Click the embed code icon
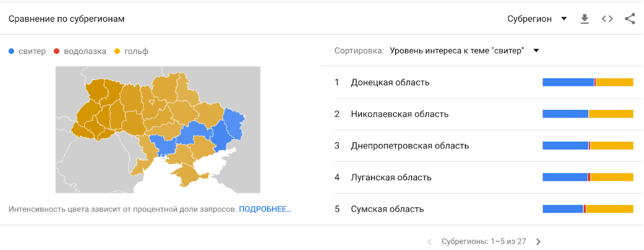The width and height of the screenshot is (644, 250). (607, 19)
